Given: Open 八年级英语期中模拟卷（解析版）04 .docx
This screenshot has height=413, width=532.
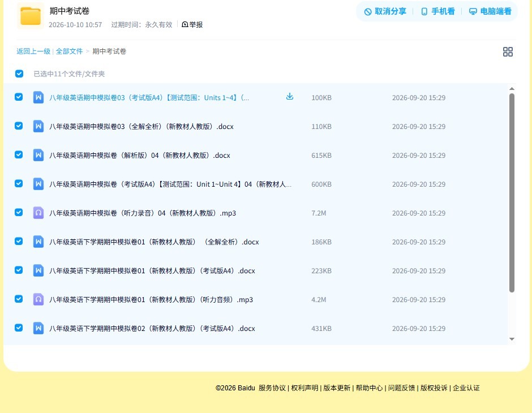Looking at the screenshot, I should 140,155.
